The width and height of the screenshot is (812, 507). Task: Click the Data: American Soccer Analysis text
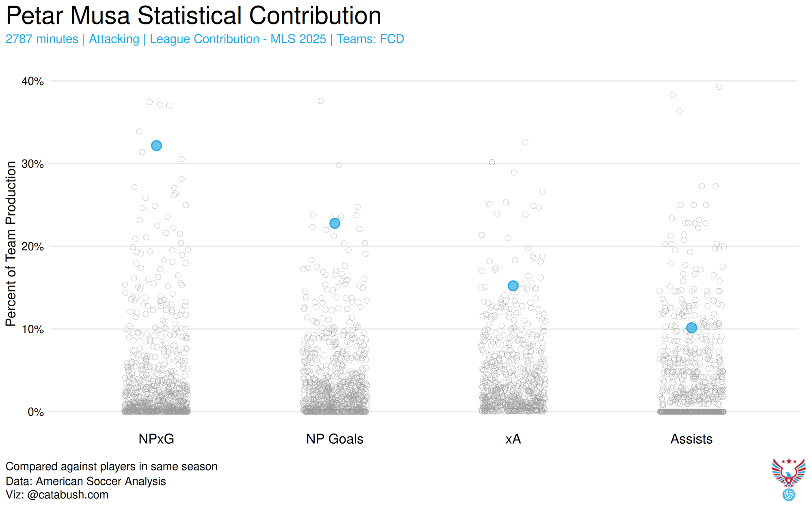tap(86, 481)
